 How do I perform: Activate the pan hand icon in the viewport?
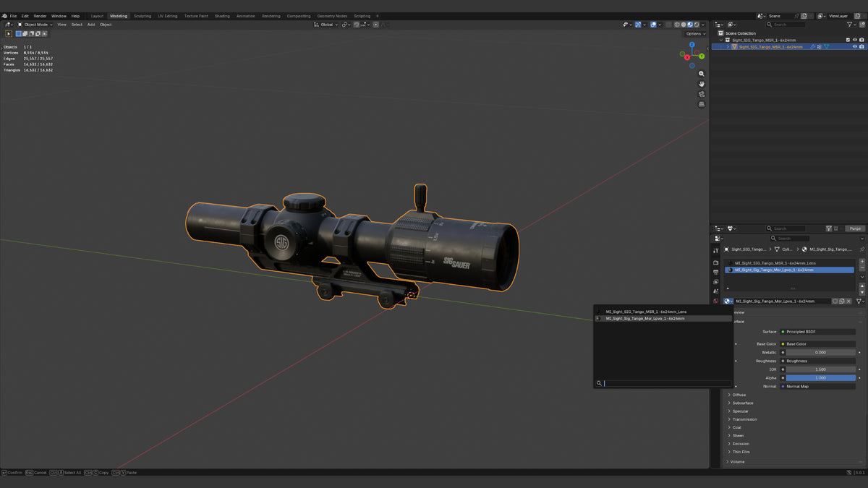(702, 84)
